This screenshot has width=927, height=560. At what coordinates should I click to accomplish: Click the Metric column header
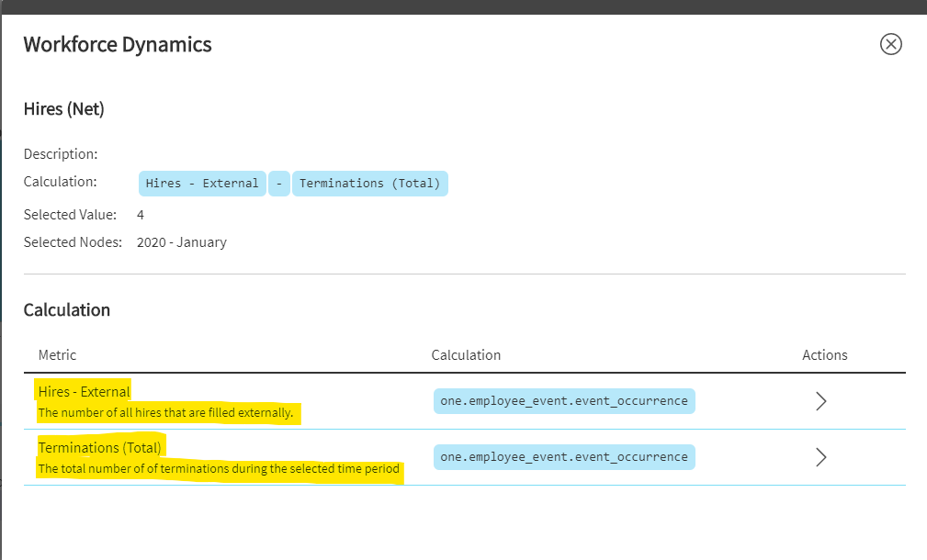pos(58,355)
